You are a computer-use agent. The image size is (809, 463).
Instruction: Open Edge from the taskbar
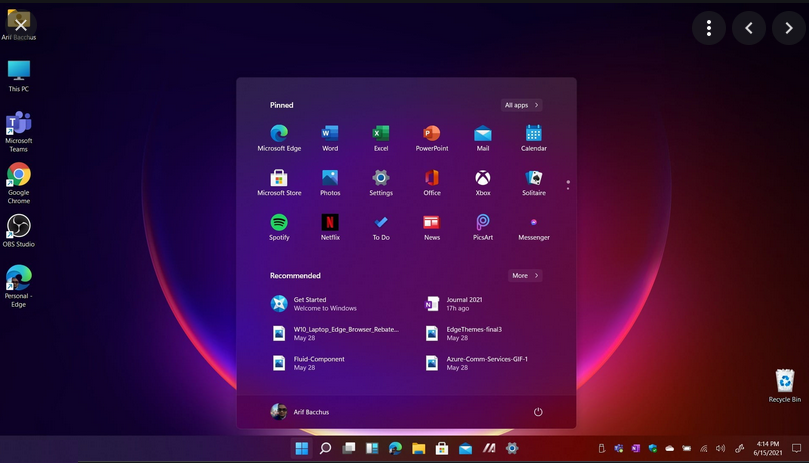pyautogui.click(x=395, y=449)
